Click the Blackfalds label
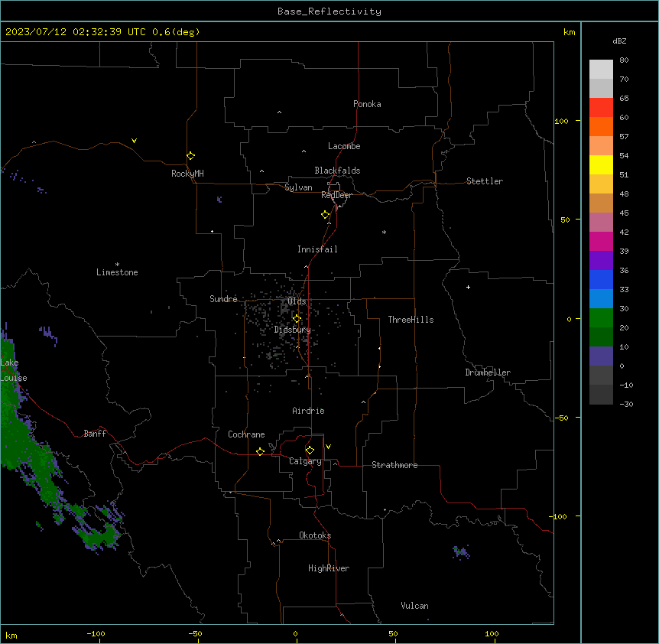Viewport: 659px width, 644px height. [337, 171]
